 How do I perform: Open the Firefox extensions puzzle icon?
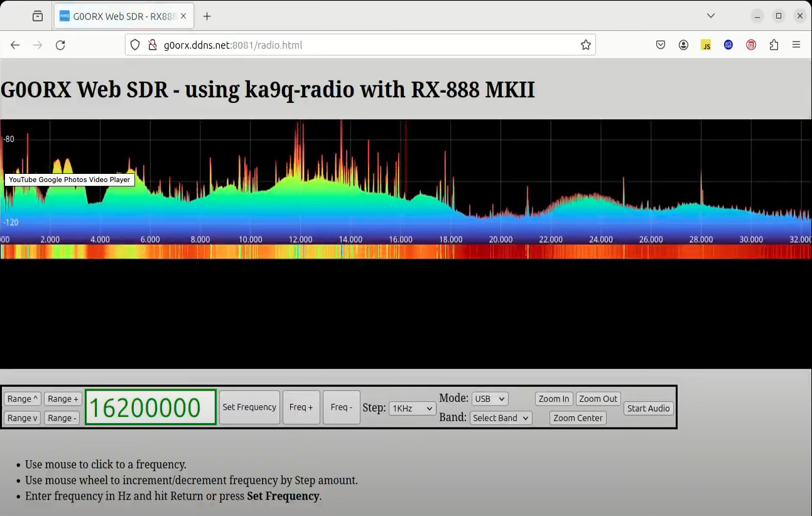tap(774, 45)
